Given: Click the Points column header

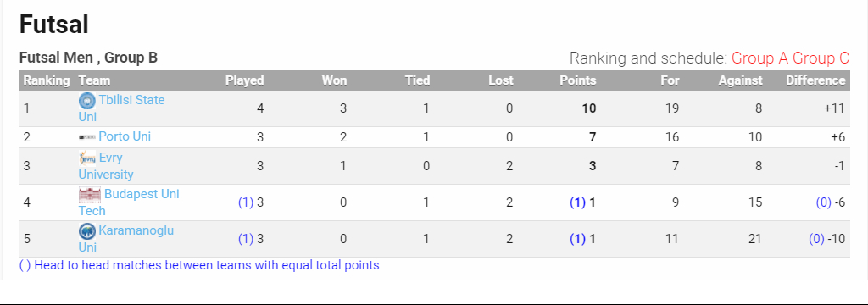Looking at the screenshot, I should click(x=578, y=80).
